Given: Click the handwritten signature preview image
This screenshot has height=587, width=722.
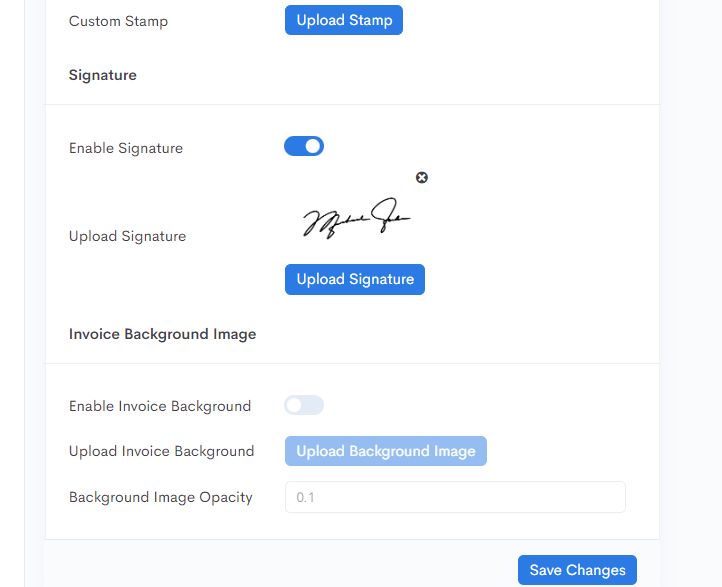Looking at the screenshot, I should click(x=356, y=218).
